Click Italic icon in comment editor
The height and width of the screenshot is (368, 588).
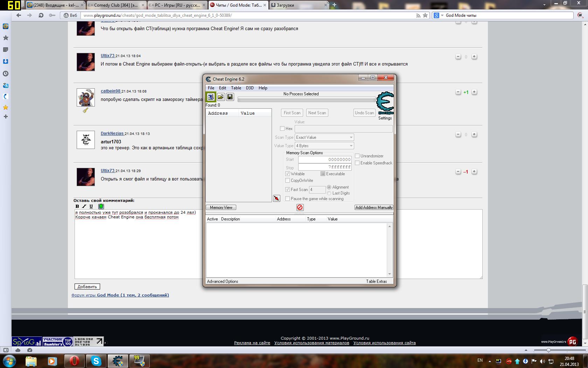click(84, 206)
